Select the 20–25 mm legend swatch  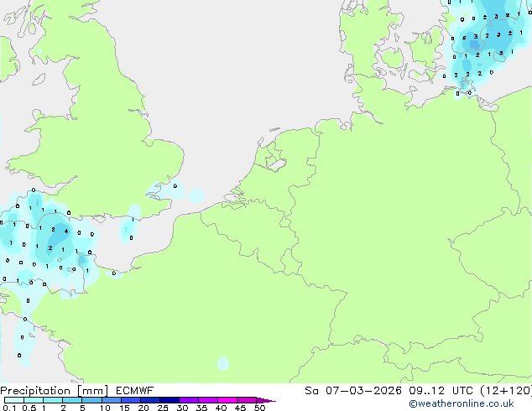149,400
